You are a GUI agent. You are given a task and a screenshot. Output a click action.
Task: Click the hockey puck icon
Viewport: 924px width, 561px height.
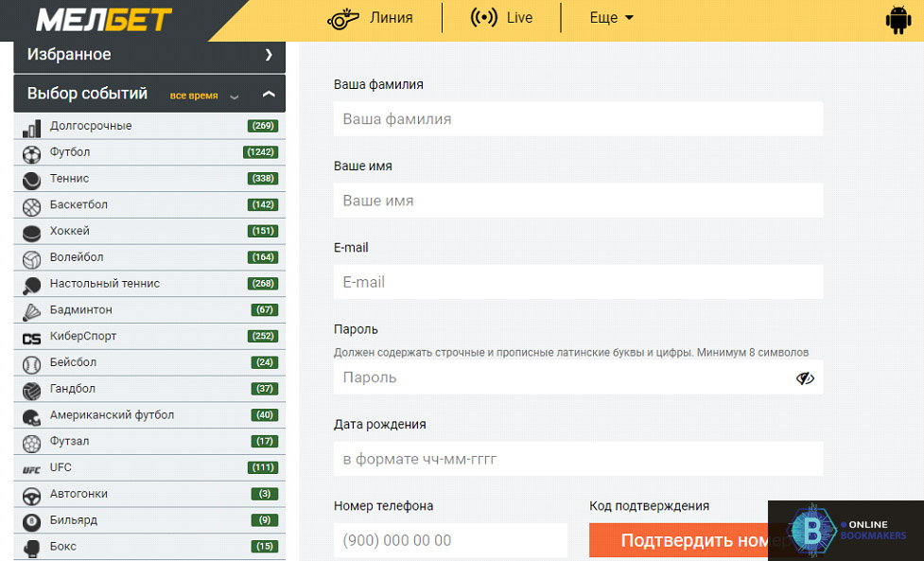32,232
